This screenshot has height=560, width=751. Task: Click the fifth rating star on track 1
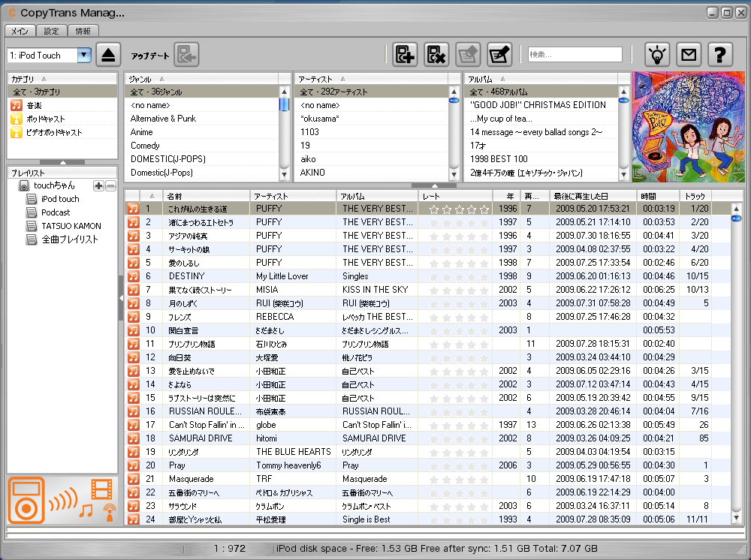pyautogui.click(x=484, y=209)
